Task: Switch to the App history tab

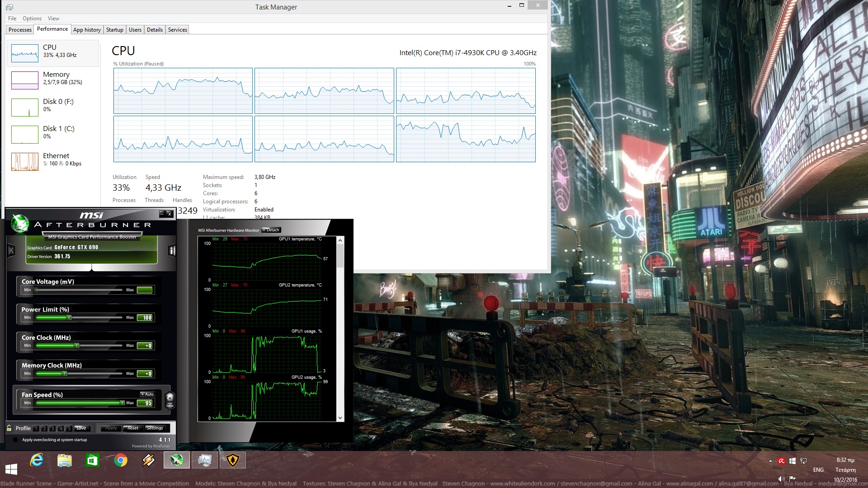Action: point(87,29)
